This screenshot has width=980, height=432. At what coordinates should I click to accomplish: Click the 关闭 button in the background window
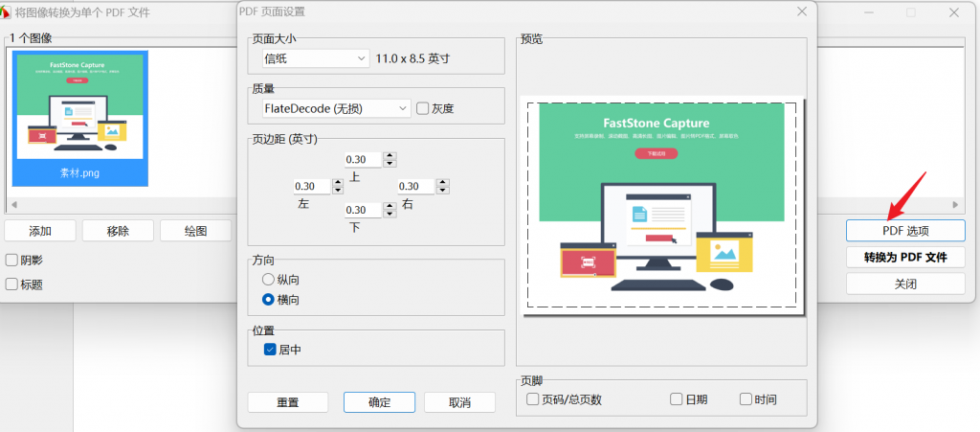pyautogui.click(x=905, y=284)
